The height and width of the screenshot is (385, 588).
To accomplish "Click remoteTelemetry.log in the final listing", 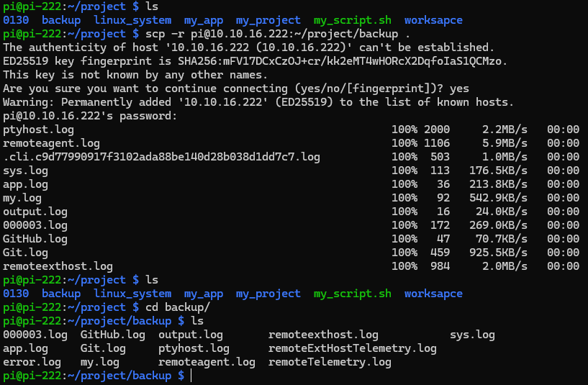I will click(330, 362).
